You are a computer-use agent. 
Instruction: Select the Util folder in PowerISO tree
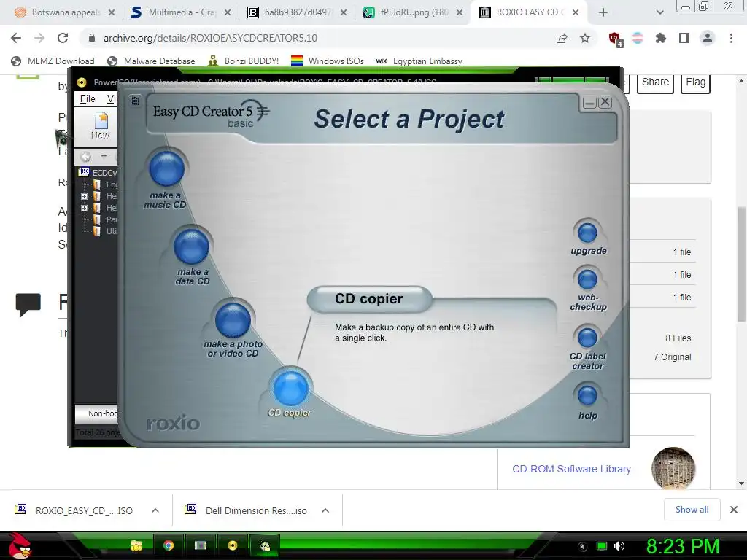click(105, 231)
